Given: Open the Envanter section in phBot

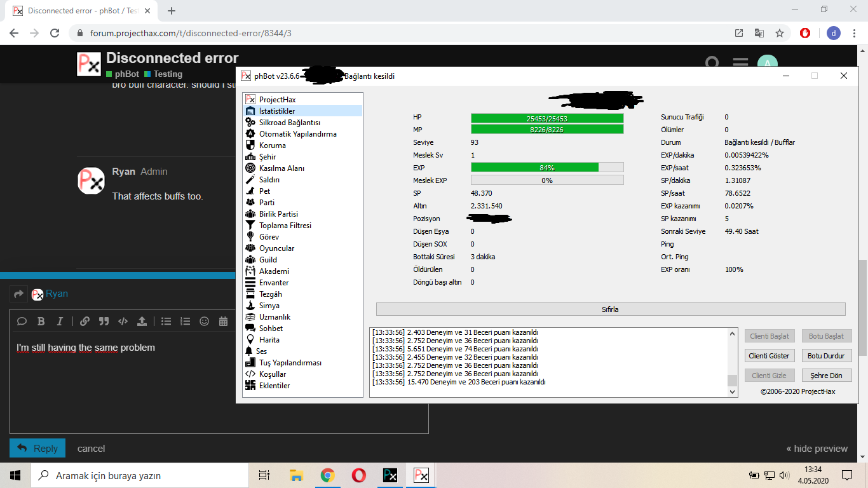Looking at the screenshot, I should (274, 283).
